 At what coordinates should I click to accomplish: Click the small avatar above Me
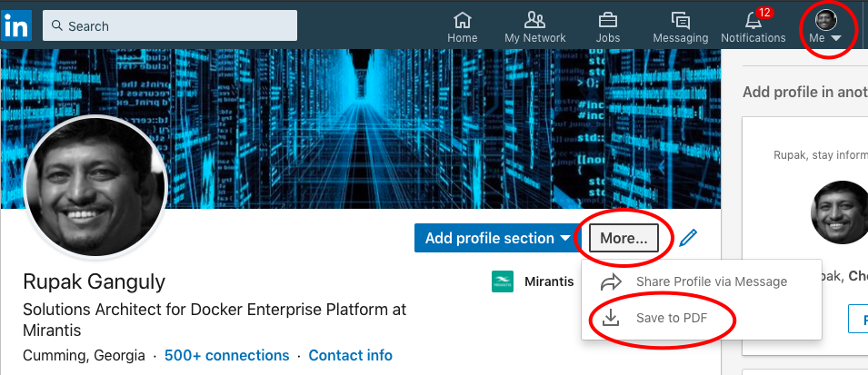tap(825, 20)
